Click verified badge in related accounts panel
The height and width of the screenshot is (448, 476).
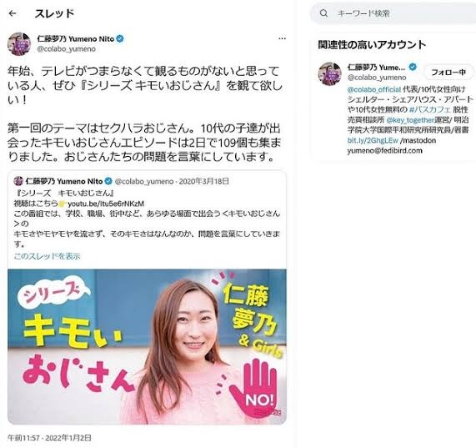click(x=413, y=67)
